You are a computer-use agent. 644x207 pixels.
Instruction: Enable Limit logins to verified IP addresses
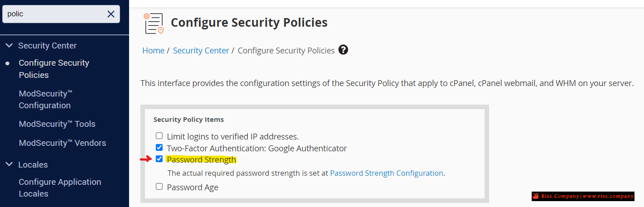(159, 135)
